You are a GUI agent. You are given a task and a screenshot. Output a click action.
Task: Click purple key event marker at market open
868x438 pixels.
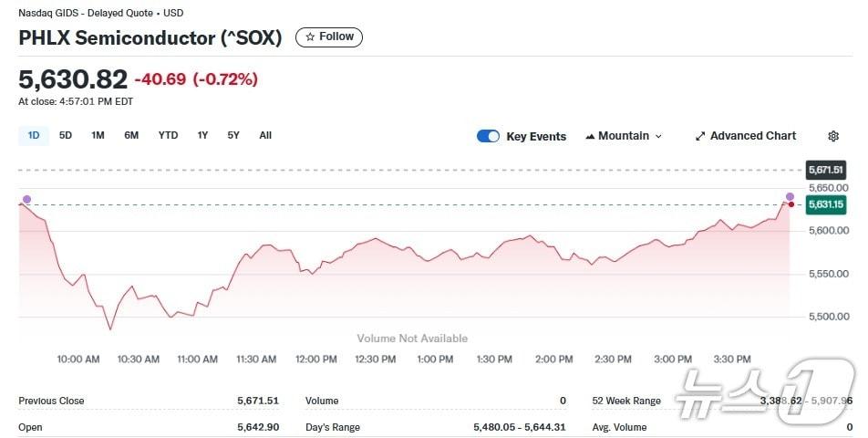click(26, 199)
